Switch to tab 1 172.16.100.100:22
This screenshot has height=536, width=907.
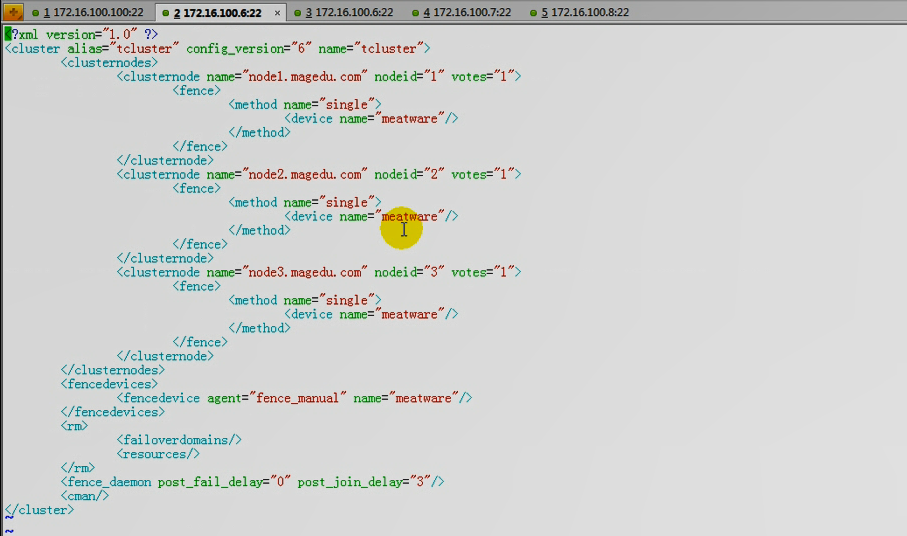tap(93, 13)
